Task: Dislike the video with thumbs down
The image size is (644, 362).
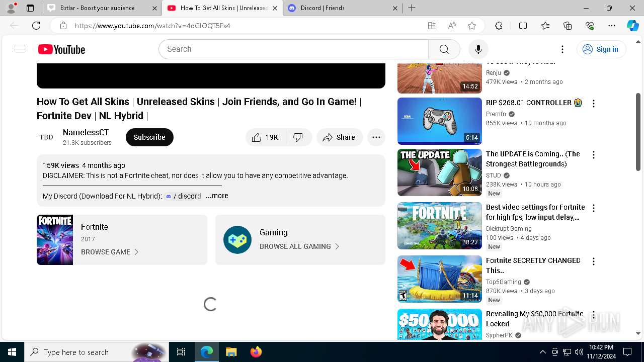Action: [x=298, y=137]
